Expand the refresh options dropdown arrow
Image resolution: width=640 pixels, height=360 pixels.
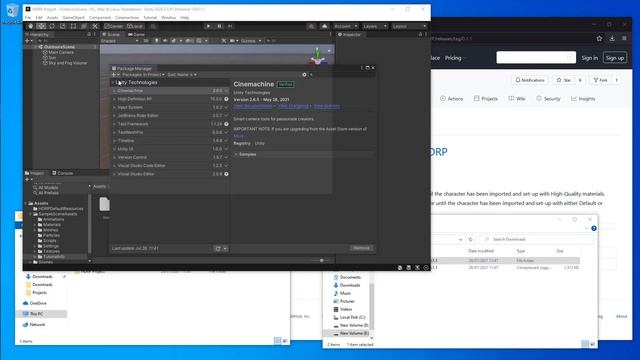pos(225,248)
